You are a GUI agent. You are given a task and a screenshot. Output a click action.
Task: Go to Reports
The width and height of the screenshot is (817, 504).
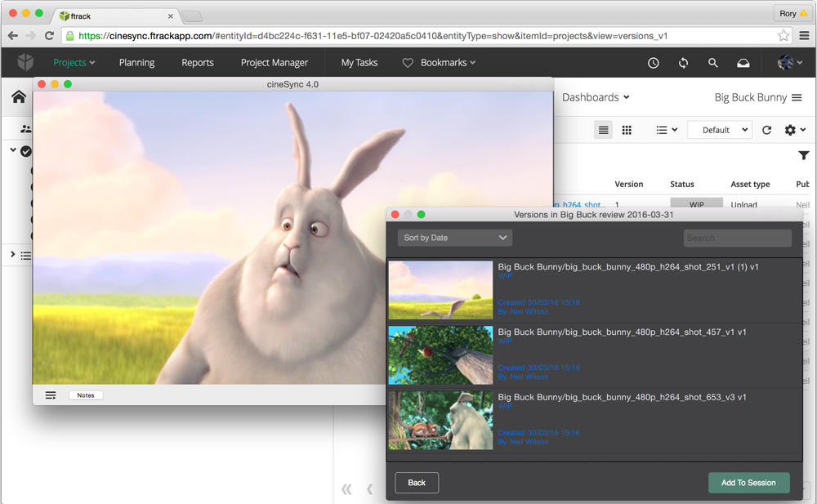point(198,63)
